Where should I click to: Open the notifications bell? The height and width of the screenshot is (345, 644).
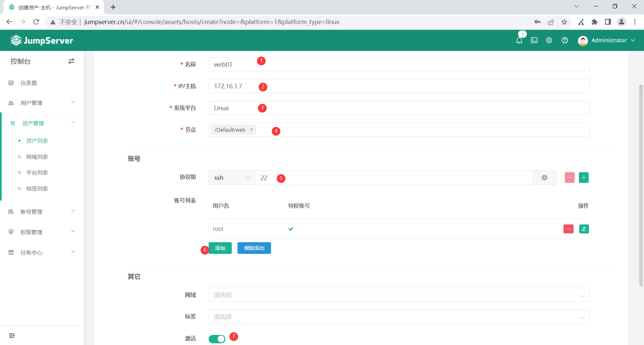coord(519,41)
